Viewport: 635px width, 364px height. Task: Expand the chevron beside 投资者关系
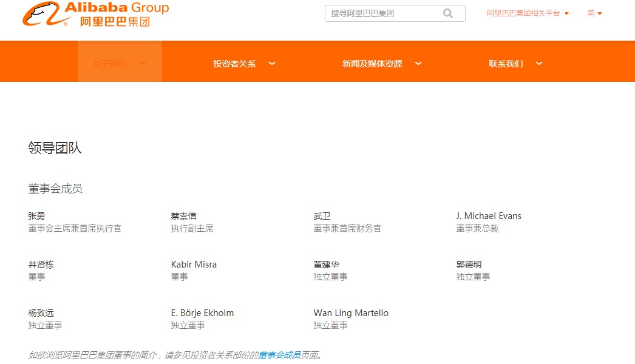(x=272, y=64)
